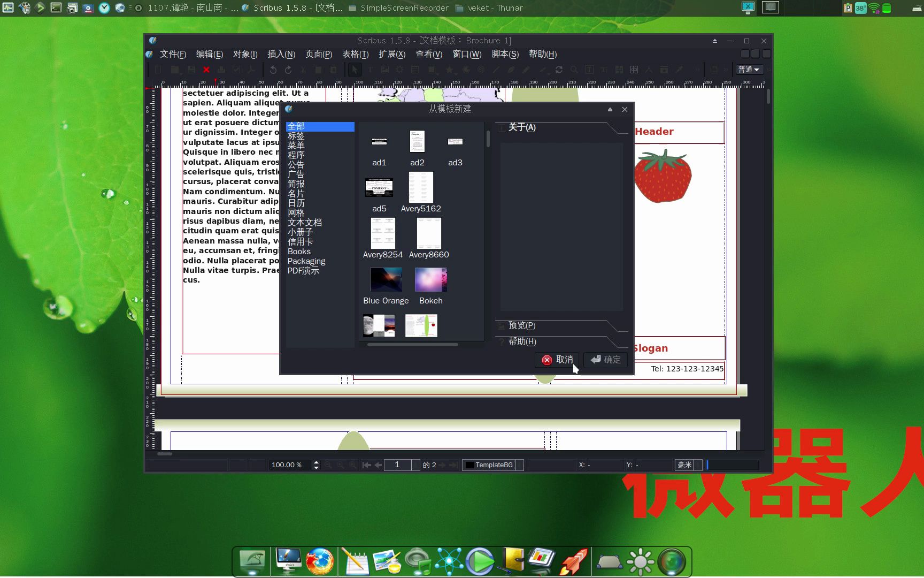Screen dimensions: 924x578
Task: Select the PDF演示 category
Action: click(320, 271)
